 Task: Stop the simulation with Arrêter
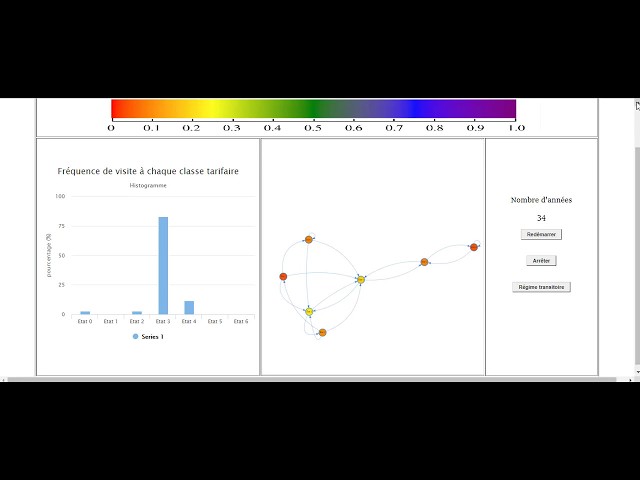coord(541,261)
